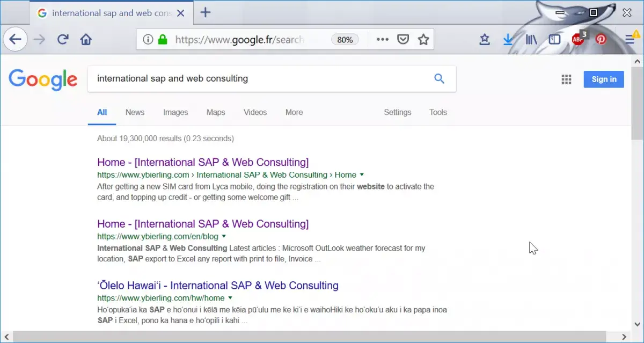Open the Google apps grid
This screenshot has height=343, width=644.
[x=566, y=79]
